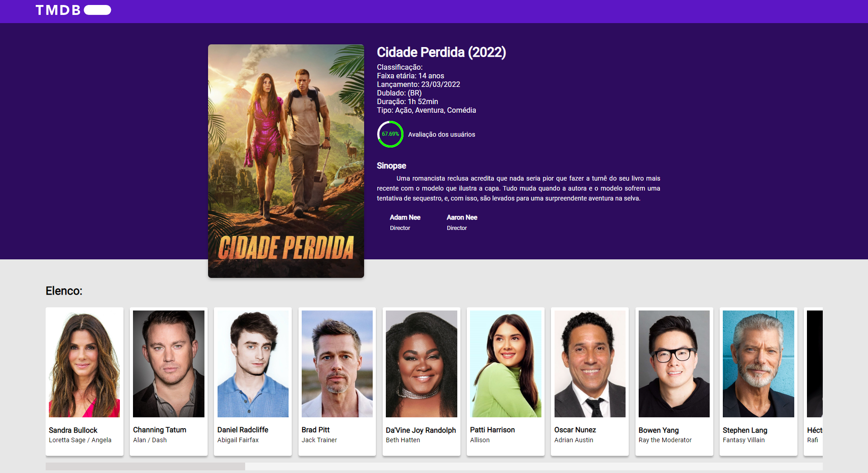Select Channing Tatum's cast photo
The height and width of the screenshot is (473, 868).
pos(169,364)
